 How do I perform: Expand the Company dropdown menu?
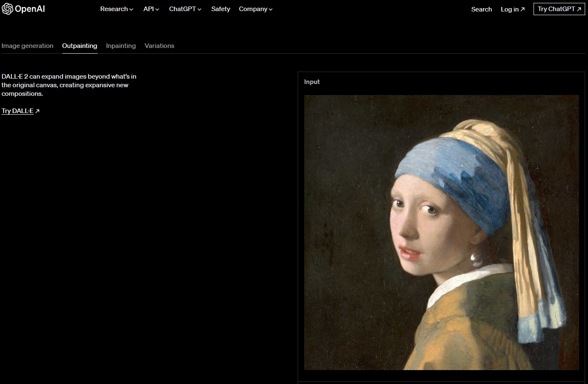(x=256, y=9)
